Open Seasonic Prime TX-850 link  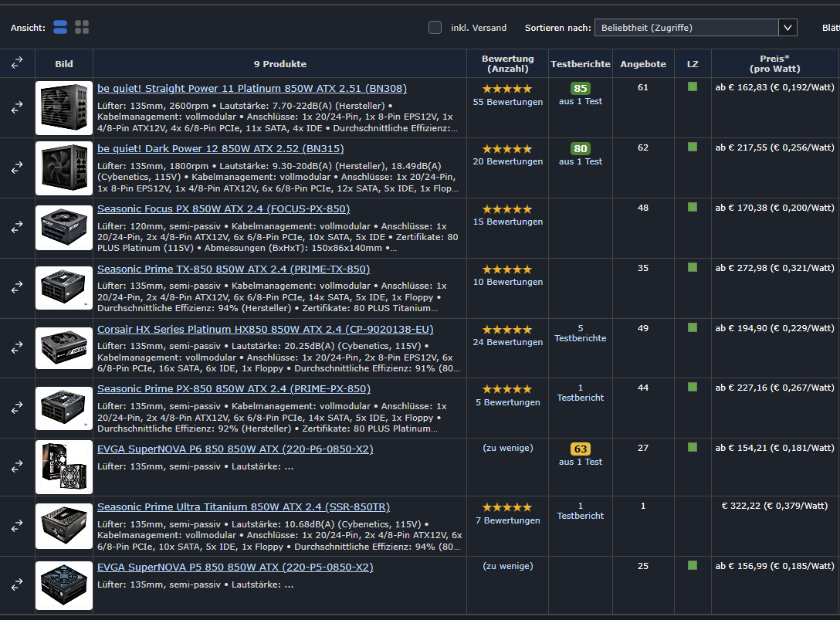(234, 269)
